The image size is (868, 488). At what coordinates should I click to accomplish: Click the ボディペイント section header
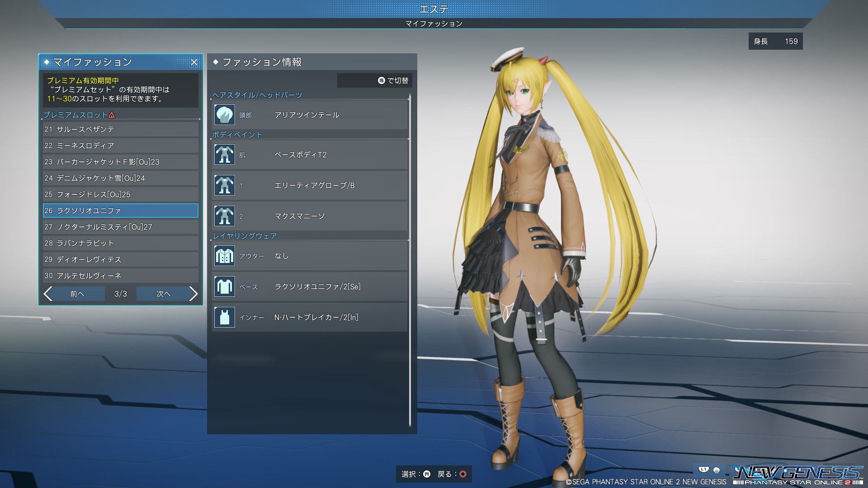pyautogui.click(x=237, y=135)
